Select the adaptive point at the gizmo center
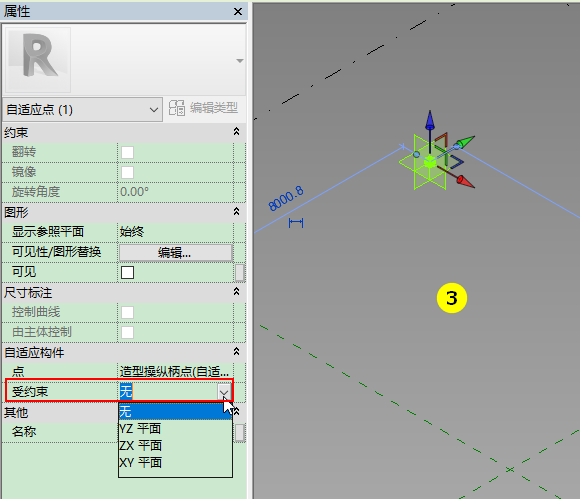This screenshot has height=499, width=580. click(x=430, y=162)
